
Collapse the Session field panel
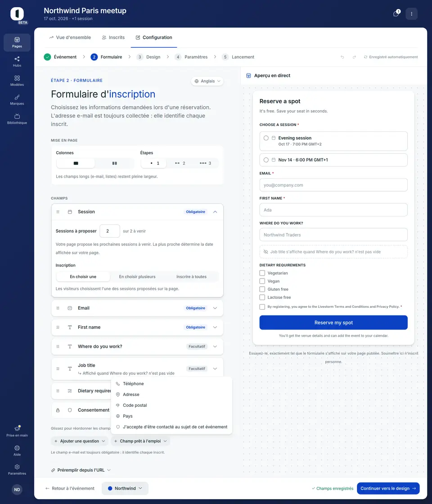click(215, 212)
